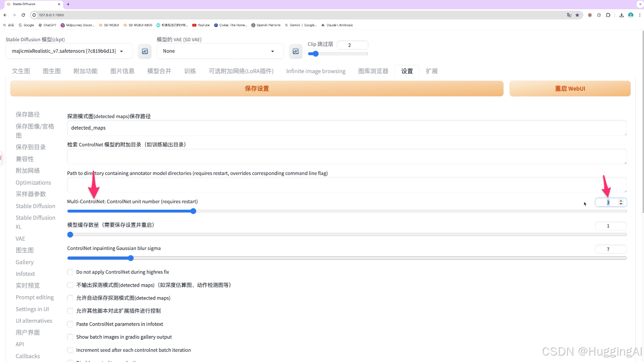
Task: Open the browser profile avatar
Action: pos(631,15)
